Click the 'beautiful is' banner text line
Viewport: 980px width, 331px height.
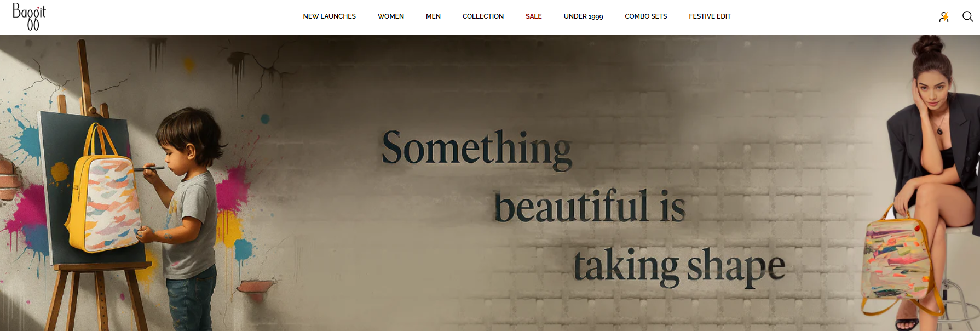590,206
